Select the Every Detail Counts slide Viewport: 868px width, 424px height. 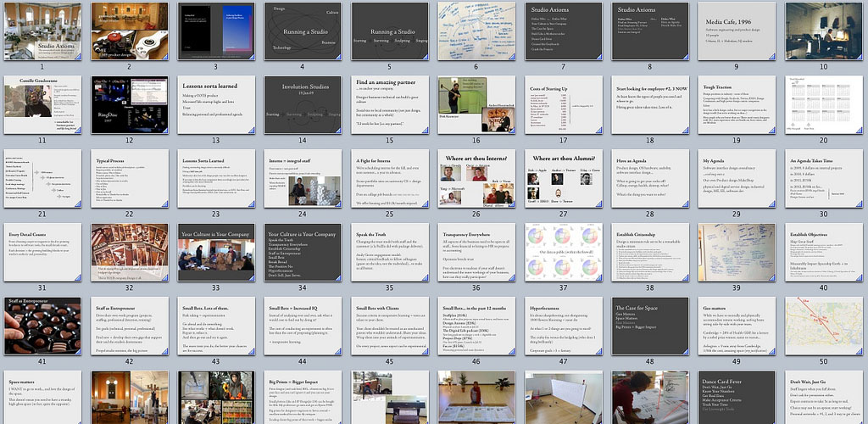42,252
